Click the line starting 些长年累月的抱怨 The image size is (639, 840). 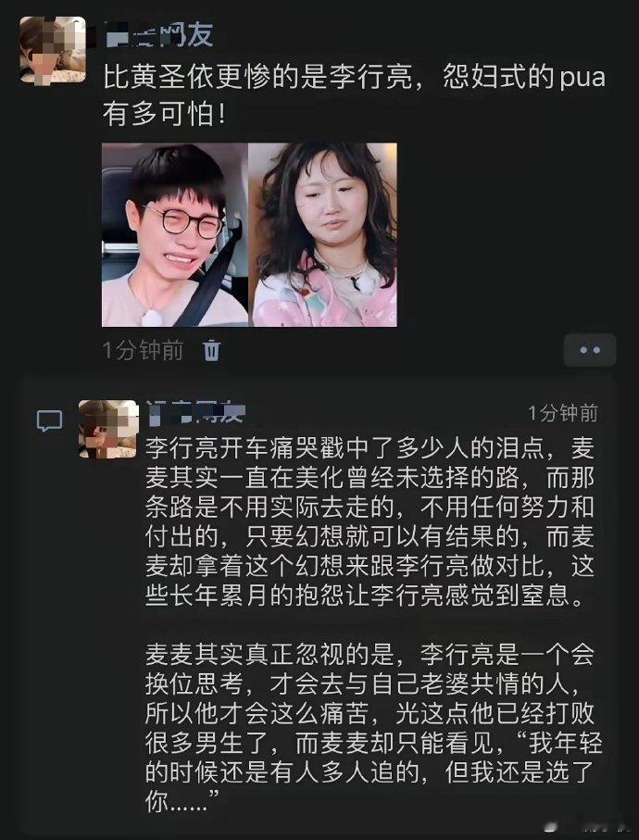pyautogui.click(x=365, y=596)
